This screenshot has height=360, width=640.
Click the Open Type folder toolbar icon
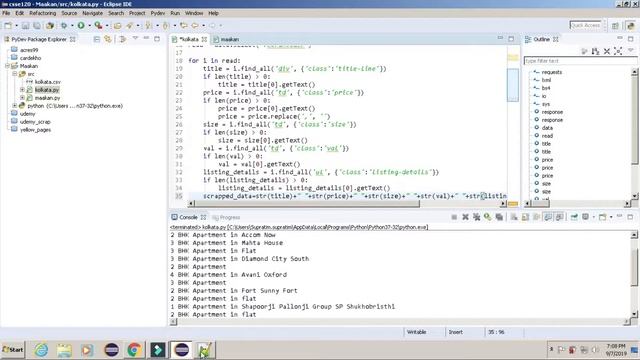click(118, 25)
